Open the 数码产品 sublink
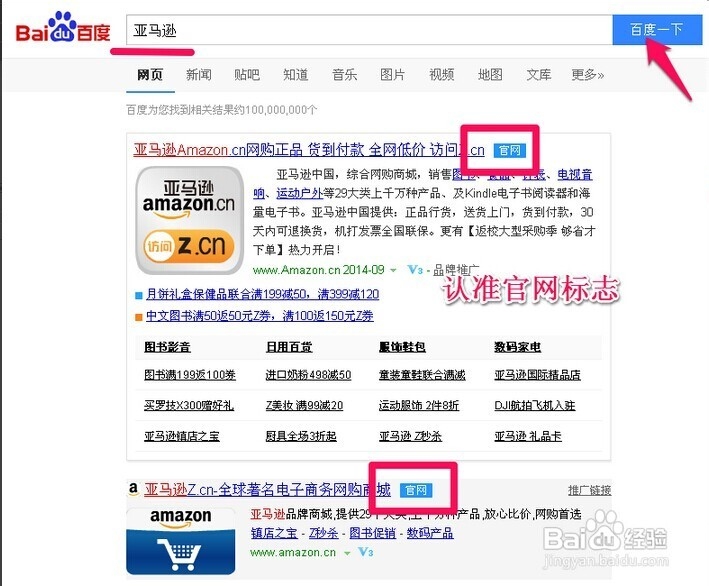The image size is (709, 586). [x=430, y=533]
